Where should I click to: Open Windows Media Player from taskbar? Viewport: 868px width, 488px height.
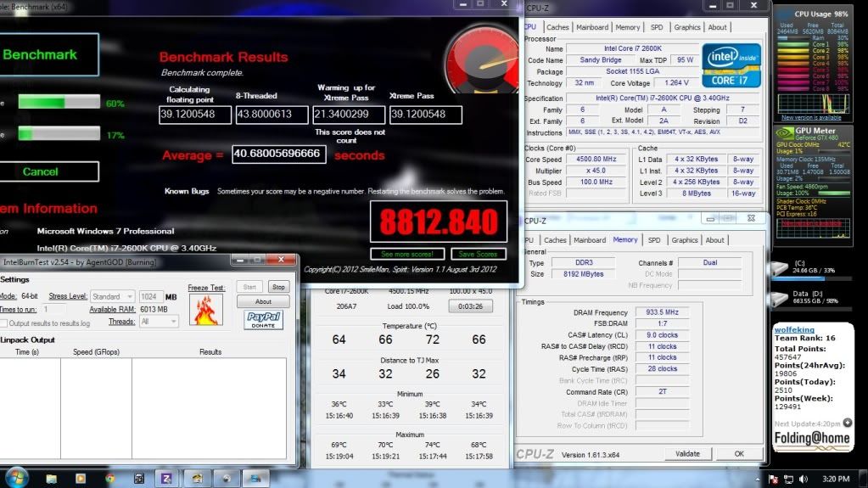coord(81,479)
